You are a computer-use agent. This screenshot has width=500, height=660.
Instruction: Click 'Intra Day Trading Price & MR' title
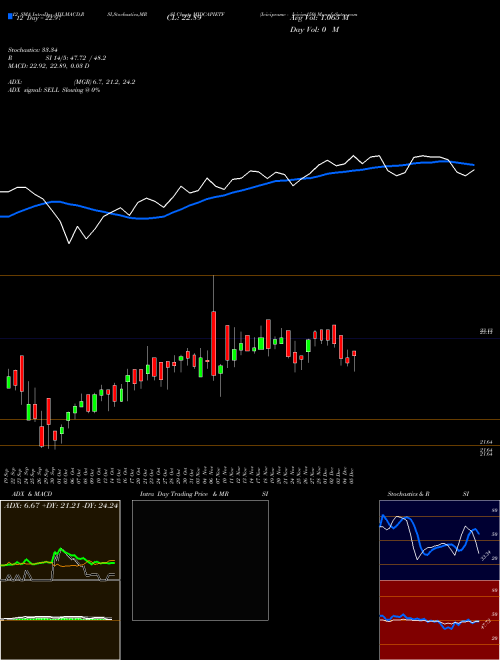(184, 494)
